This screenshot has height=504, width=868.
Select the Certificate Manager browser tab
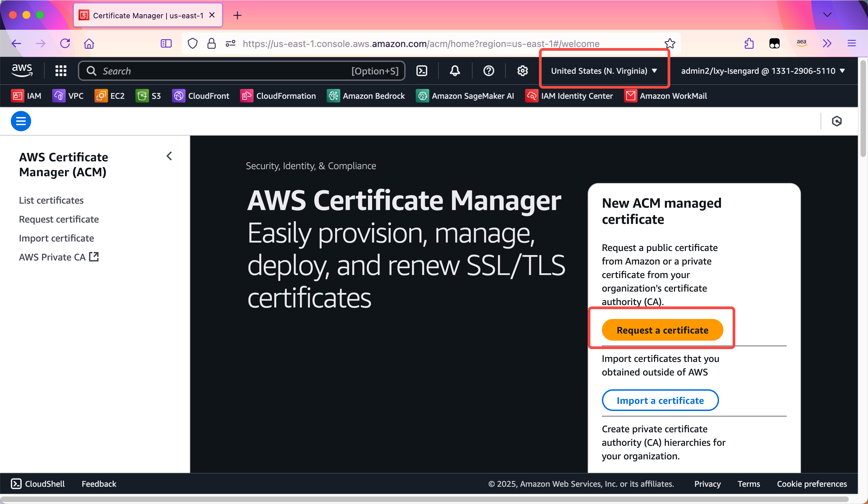click(x=148, y=15)
